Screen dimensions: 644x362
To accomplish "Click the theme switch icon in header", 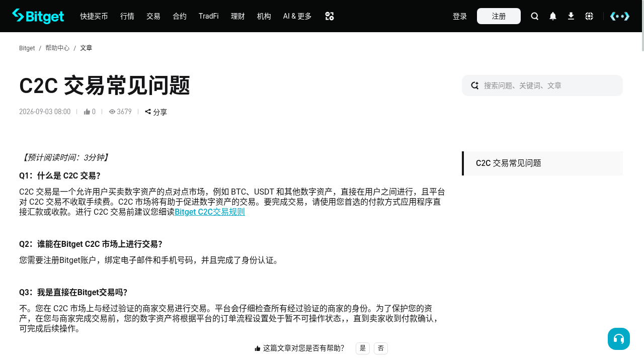I will point(619,16).
